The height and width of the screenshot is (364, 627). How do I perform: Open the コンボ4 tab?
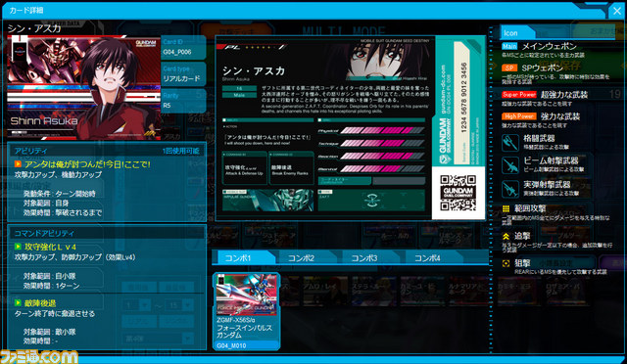[427, 258]
